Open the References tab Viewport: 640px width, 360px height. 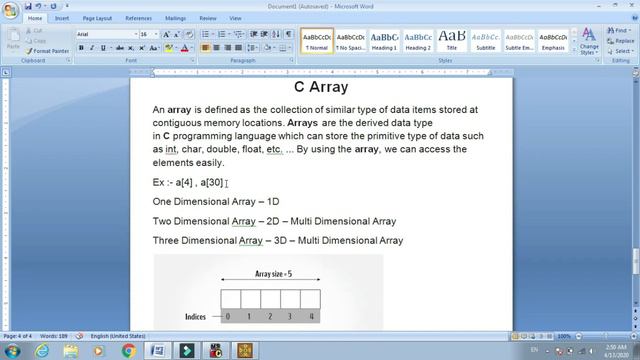(x=138, y=18)
